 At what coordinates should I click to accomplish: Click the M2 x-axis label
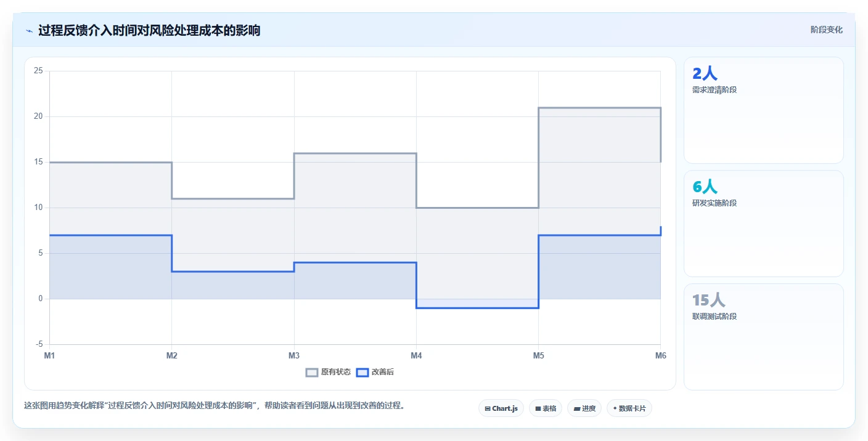(171, 355)
